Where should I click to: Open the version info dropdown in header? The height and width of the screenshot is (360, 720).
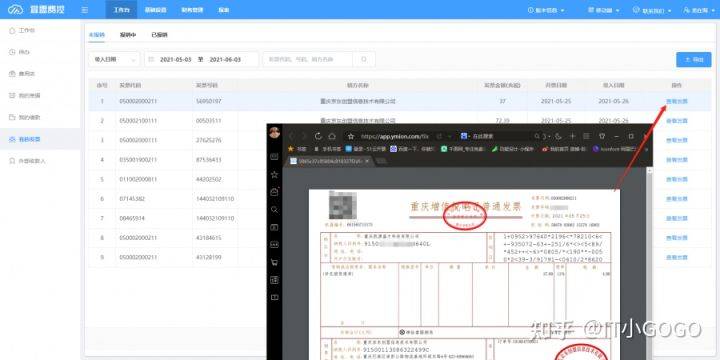[546, 10]
